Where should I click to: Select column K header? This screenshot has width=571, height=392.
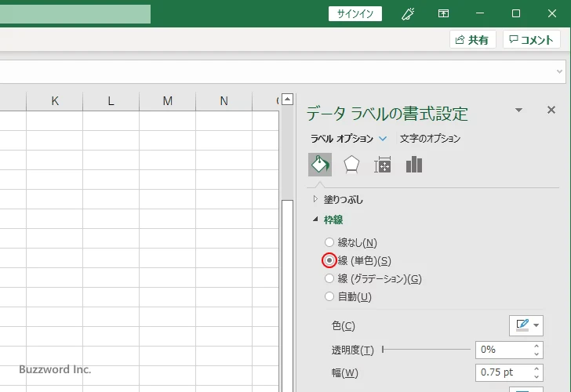click(x=55, y=101)
